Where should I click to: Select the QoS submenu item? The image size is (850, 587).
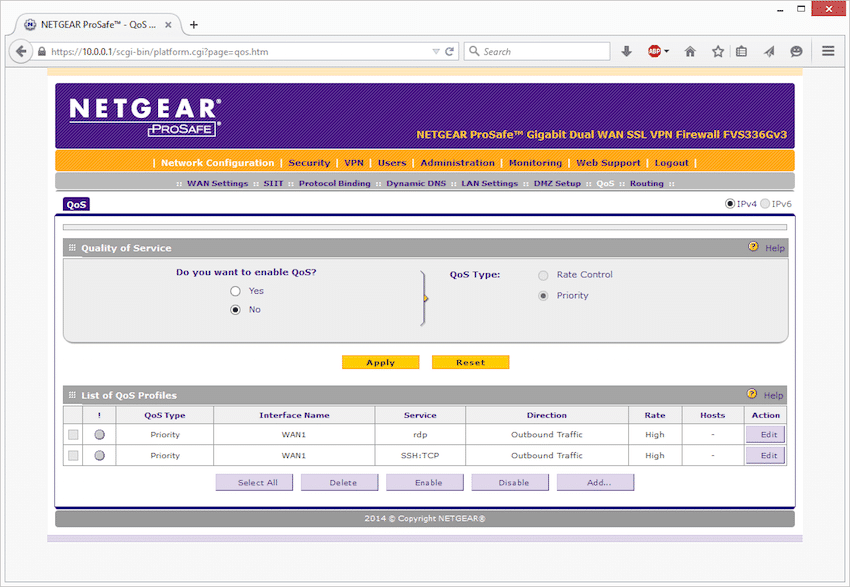click(605, 183)
